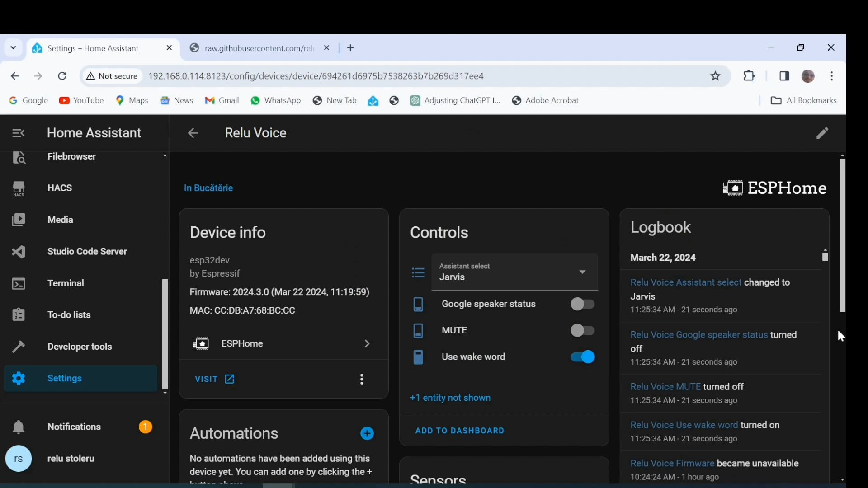868x488 pixels.
Task: Open Relu Voice Use wake word link
Action: coord(684,425)
